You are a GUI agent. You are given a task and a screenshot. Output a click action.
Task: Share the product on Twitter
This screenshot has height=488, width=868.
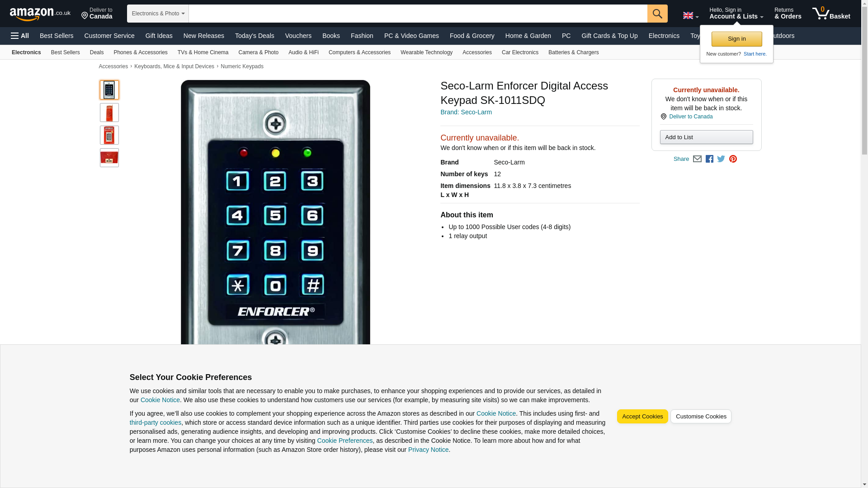(721, 159)
